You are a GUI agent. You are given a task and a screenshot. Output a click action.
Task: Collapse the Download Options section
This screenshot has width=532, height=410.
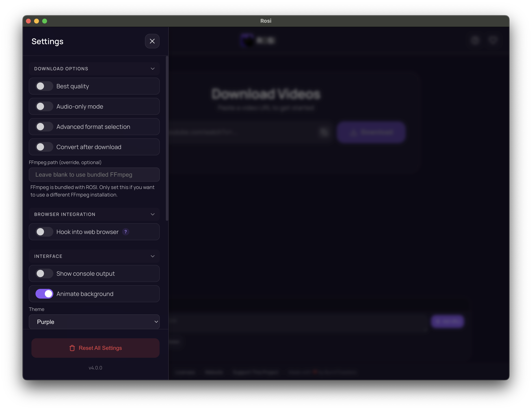click(152, 69)
